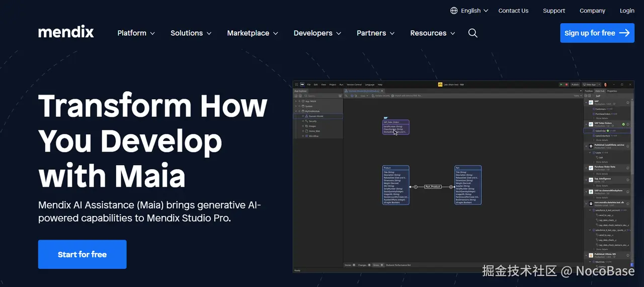The image size is (644, 287).
Task: Click the app switcher grid icon in Studio Pro
Action: [296, 85]
